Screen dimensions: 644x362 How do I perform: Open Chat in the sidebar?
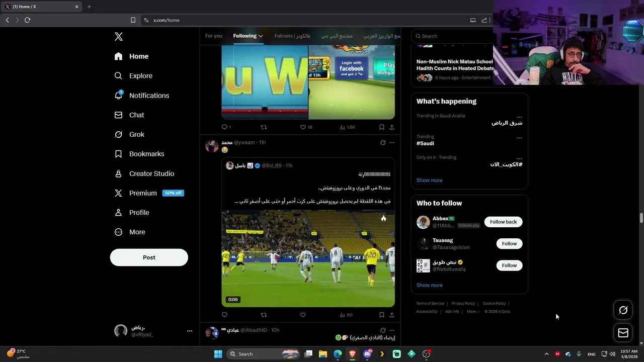(x=129, y=115)
